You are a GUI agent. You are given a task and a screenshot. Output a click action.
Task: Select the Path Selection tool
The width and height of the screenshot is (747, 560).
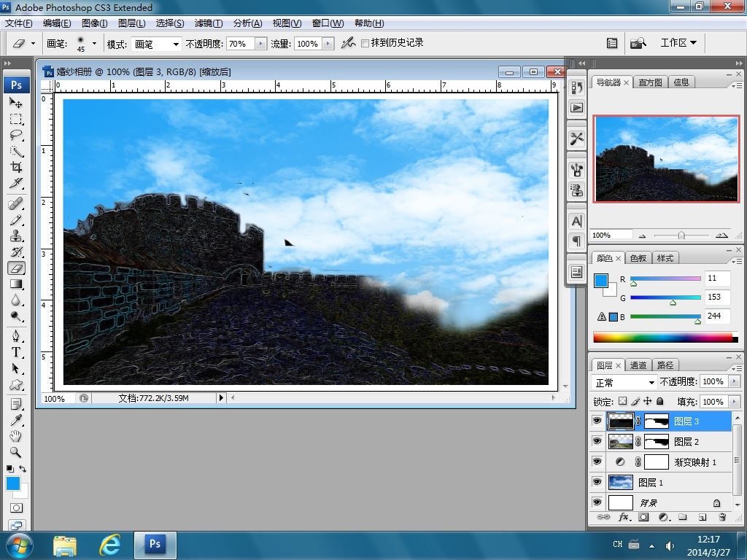pyautogui.click(x=16, y=369)
